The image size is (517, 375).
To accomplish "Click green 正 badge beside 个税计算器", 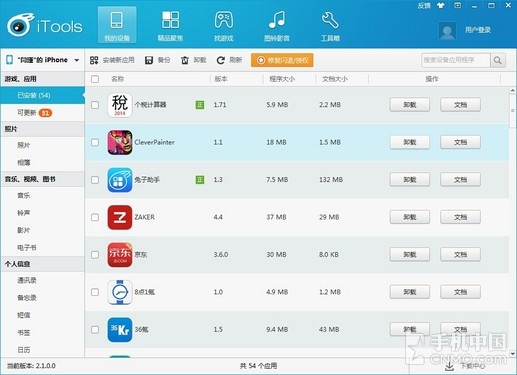I will pyautogui.click(x=200, y=105).
